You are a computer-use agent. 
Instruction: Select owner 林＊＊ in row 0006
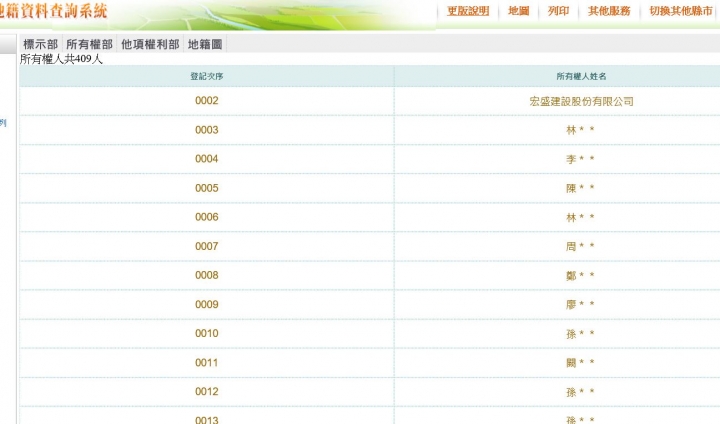(x=580, y=217)
